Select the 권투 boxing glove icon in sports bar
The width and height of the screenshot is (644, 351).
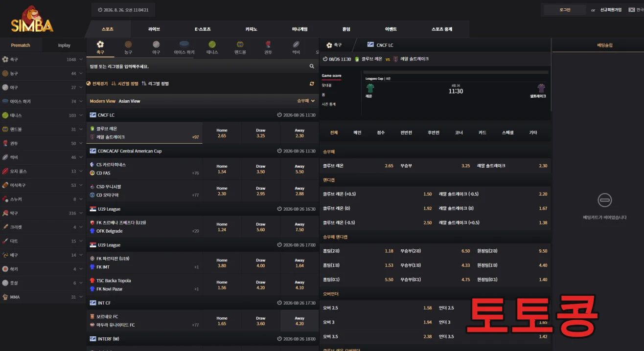268,44
